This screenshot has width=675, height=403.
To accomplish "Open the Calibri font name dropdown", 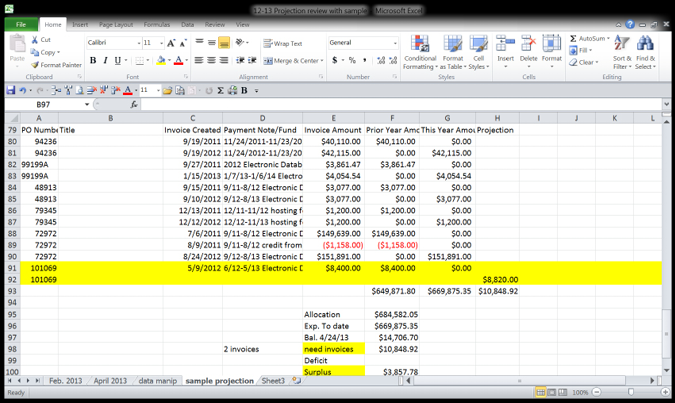I will click(x=137, y=43).
